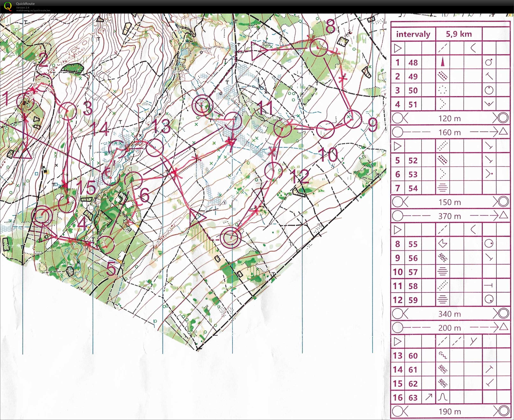The height and width of the screenshot is (420, 514).
Task: Select the 'intervaly' course name cell
Action: (x=413, y=34)
